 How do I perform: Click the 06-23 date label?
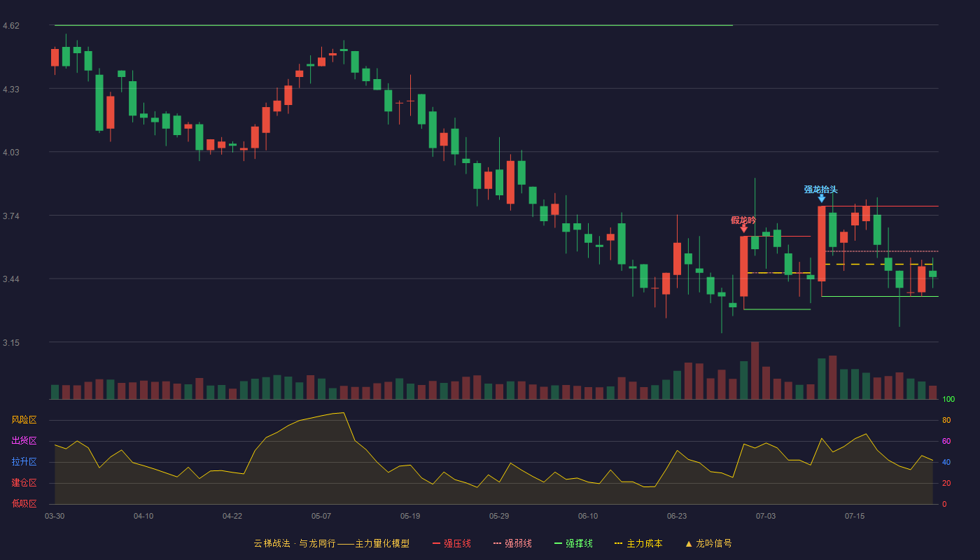pyautogui.click(x=677, y=516)
